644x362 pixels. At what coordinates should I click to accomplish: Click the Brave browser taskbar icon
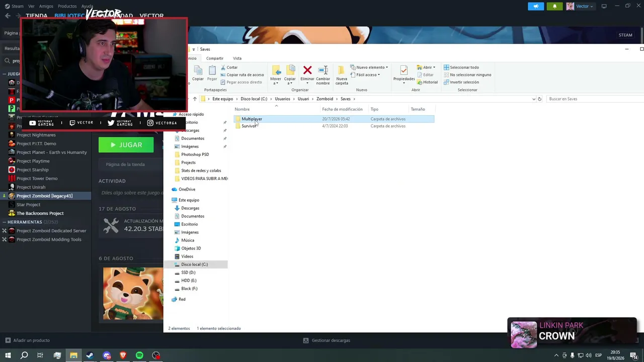[123, 355]
